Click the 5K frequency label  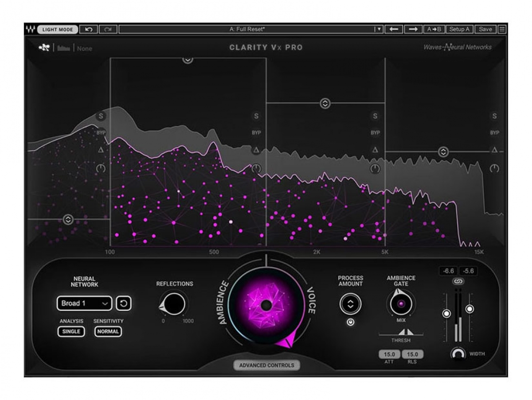coord(384,252)
